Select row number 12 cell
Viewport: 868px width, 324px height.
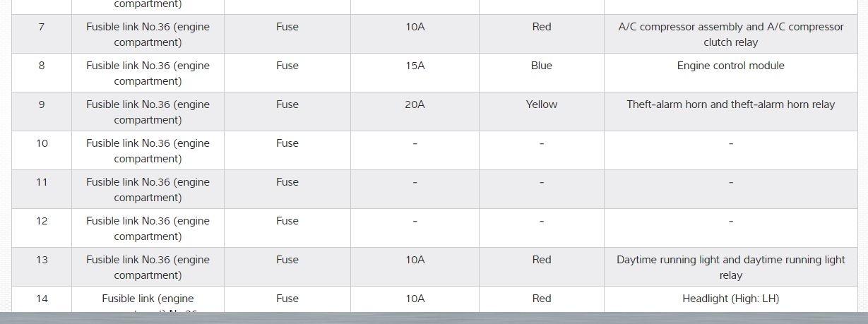(42, 221)
